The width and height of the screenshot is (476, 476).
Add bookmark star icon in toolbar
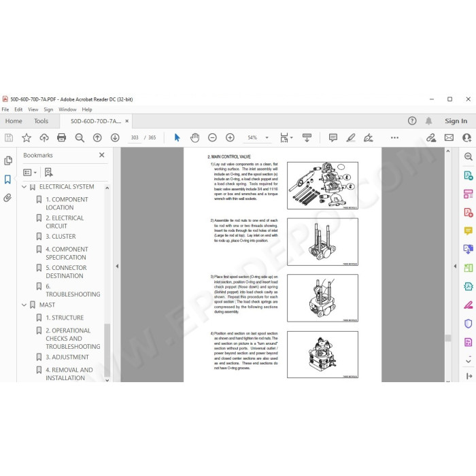(27, 138)
